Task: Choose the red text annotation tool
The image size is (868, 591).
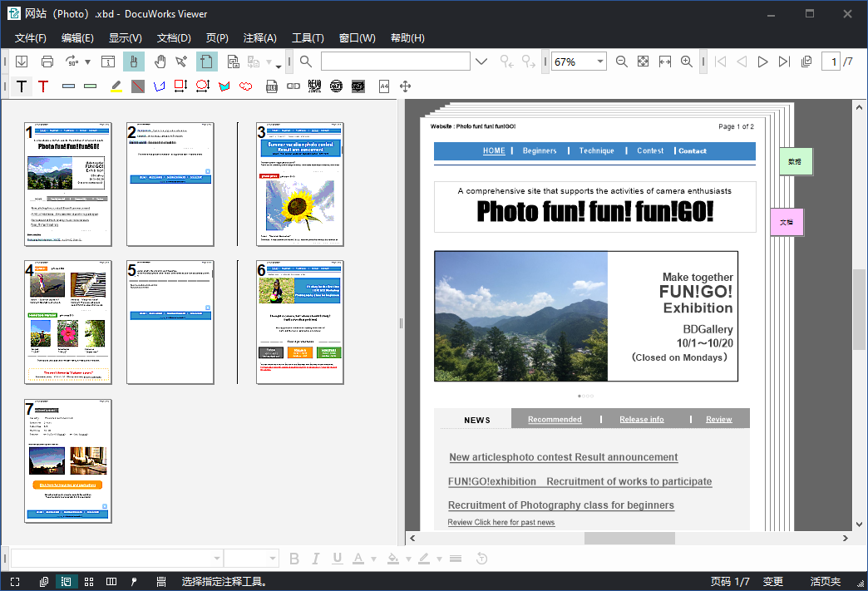Action: 43,86
